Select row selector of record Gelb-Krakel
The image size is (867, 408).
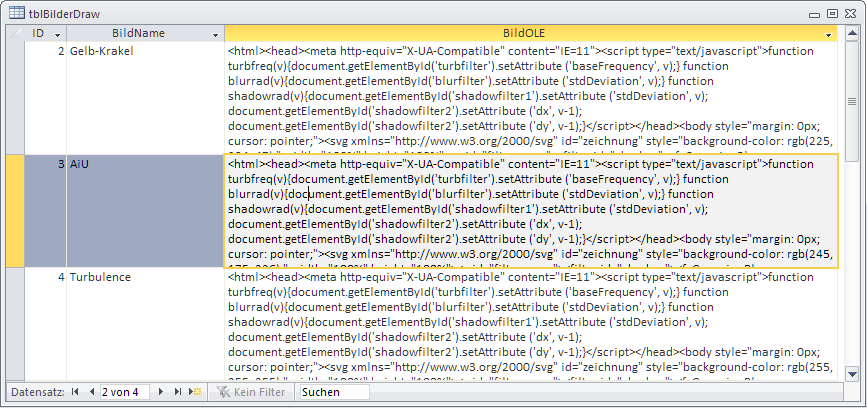pyautogui.click(x=15, y=98)
